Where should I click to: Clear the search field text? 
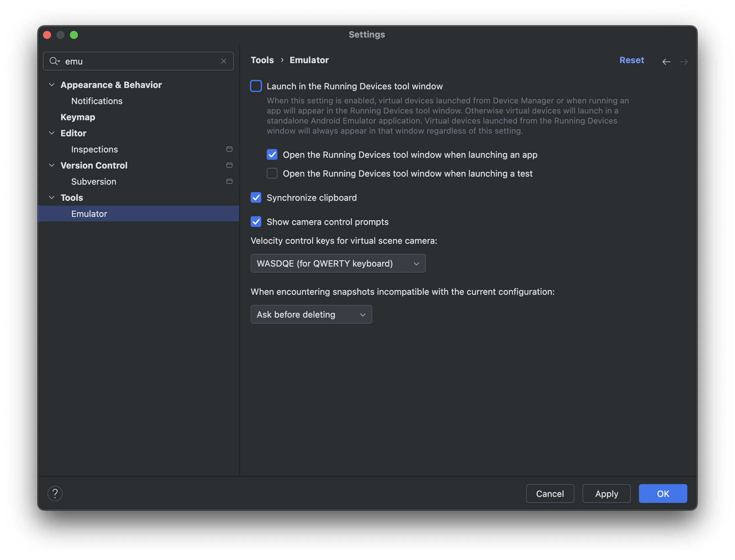224,61
